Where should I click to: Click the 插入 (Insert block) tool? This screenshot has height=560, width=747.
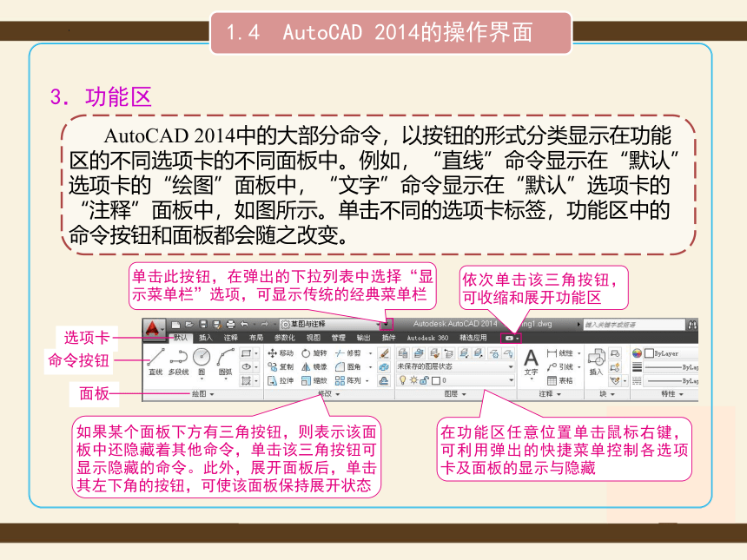click(596, 362)
